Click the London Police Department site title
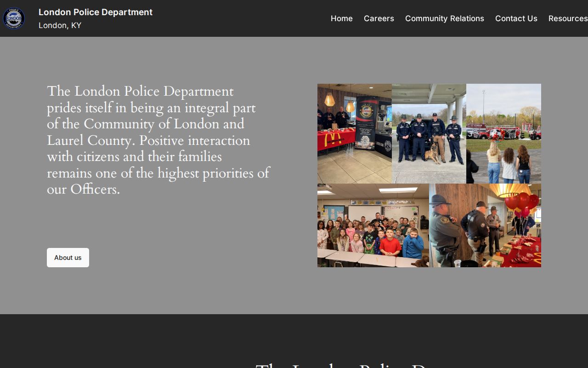588x368 pixels. [96, 12]
